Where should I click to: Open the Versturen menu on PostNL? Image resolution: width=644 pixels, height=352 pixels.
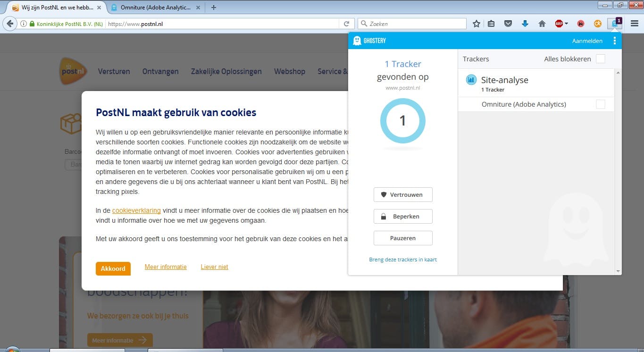click(x=114, y=71)
